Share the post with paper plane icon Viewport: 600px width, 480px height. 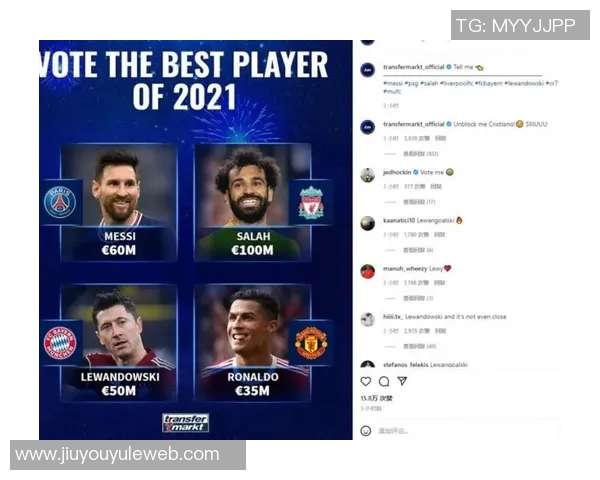point(402,381)
